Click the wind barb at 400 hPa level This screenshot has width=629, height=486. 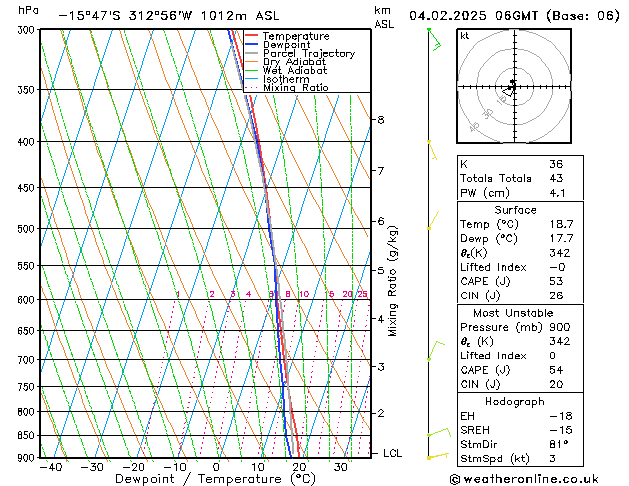coord(432,151)
